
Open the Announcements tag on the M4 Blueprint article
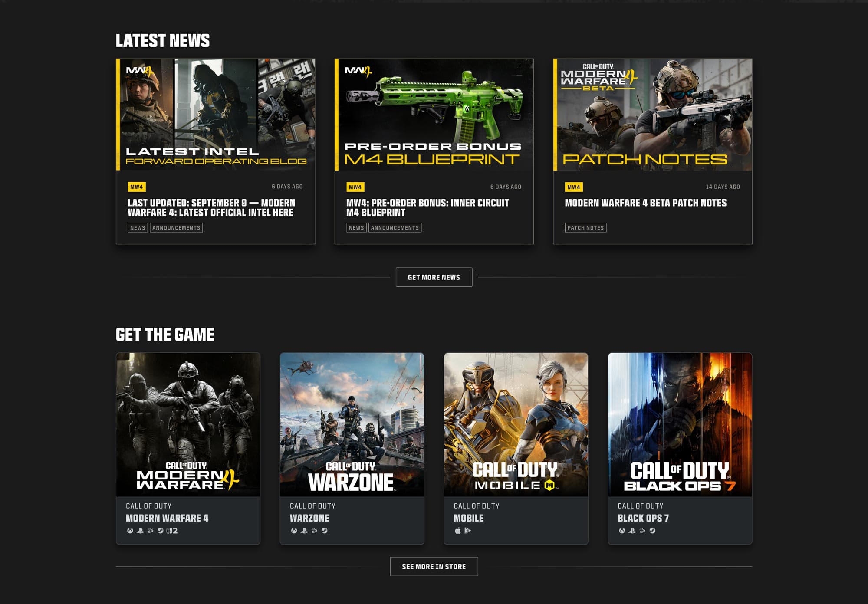click(x=395, y=228)
